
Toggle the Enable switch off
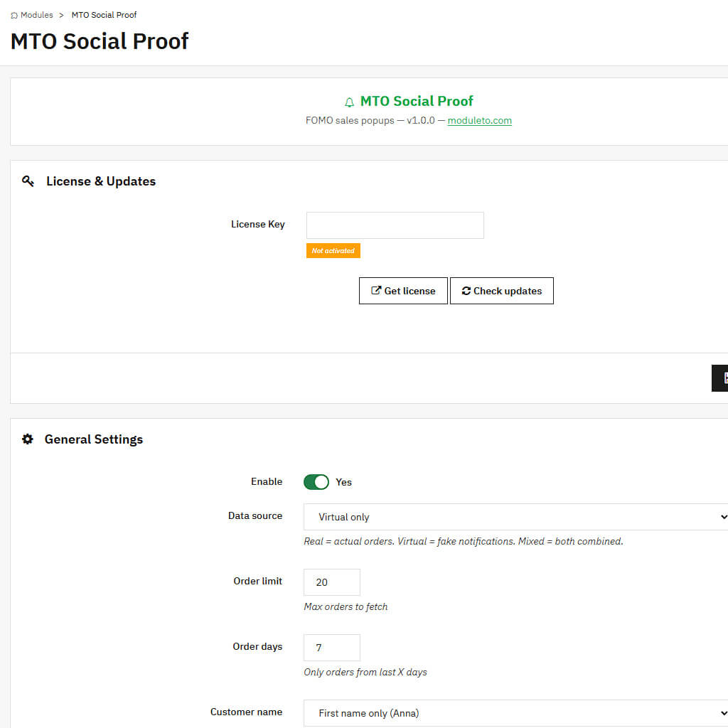(x=316, y=482)
